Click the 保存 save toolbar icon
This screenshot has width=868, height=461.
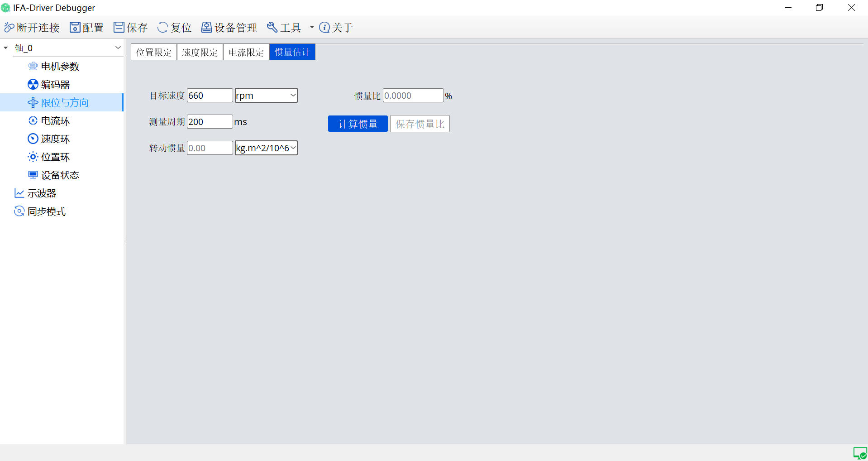(119, 28)
